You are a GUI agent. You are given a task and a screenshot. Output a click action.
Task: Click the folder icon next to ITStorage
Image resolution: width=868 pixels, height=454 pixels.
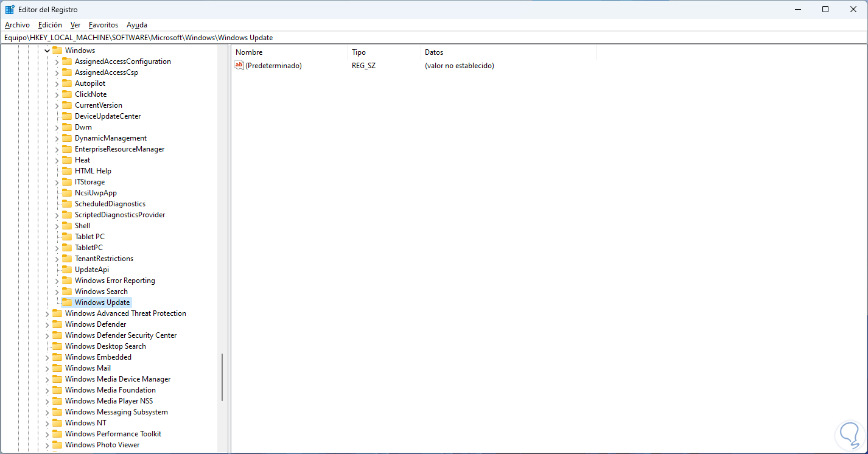click(67, 182)
